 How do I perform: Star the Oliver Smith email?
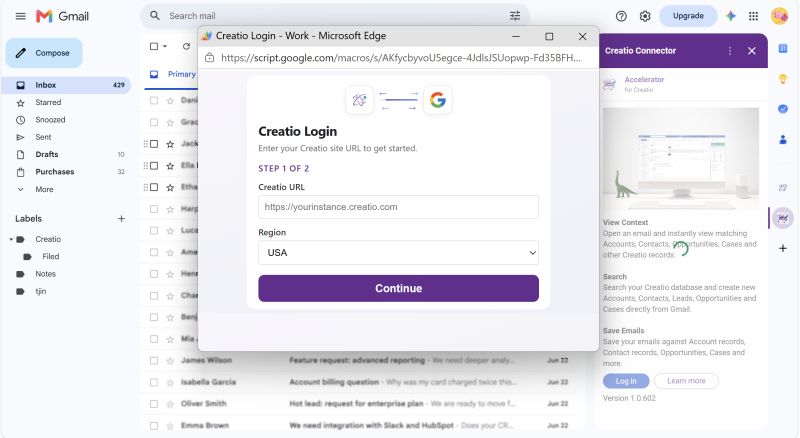click(x=170, y=404)
